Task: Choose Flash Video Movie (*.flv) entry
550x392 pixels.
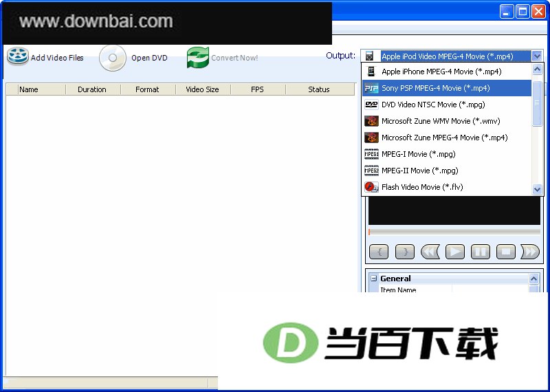Action: (447, 187)
